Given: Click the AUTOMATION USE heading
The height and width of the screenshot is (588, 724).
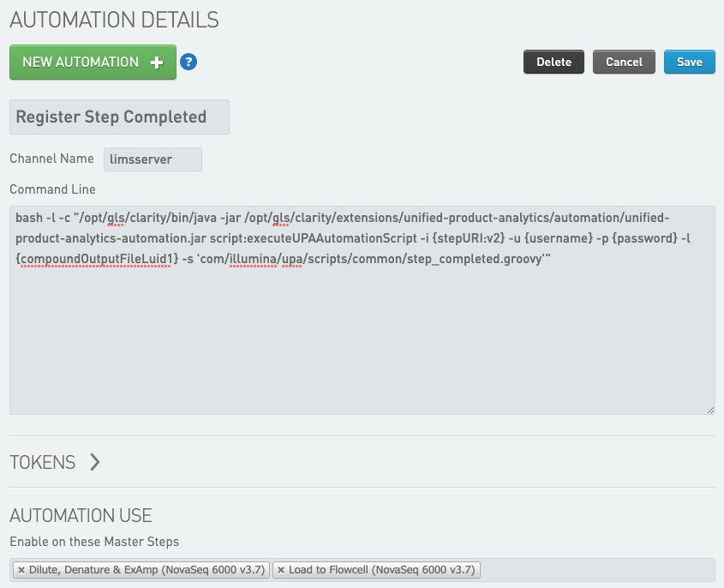Looking at the screenshot, I should [x=81, y=516].
